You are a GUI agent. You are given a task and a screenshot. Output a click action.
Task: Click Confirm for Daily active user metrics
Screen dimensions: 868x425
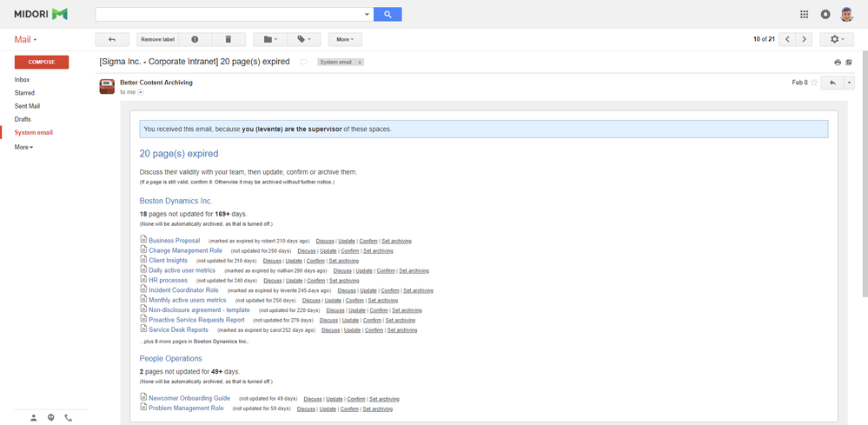point(386,270)
